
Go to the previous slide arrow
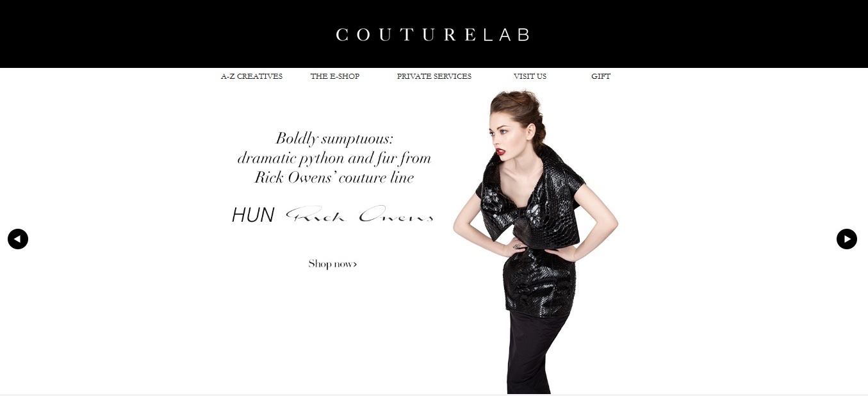point(18,239)
